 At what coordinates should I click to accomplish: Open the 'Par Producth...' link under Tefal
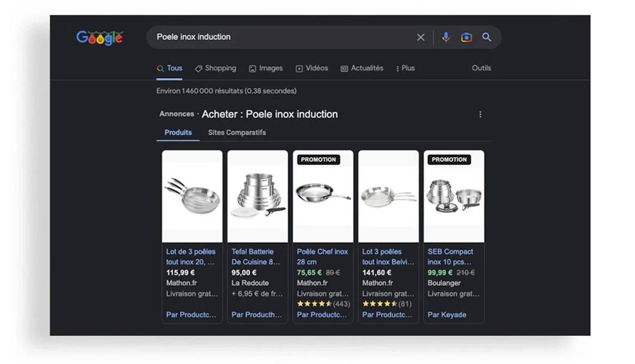point(257,315)
